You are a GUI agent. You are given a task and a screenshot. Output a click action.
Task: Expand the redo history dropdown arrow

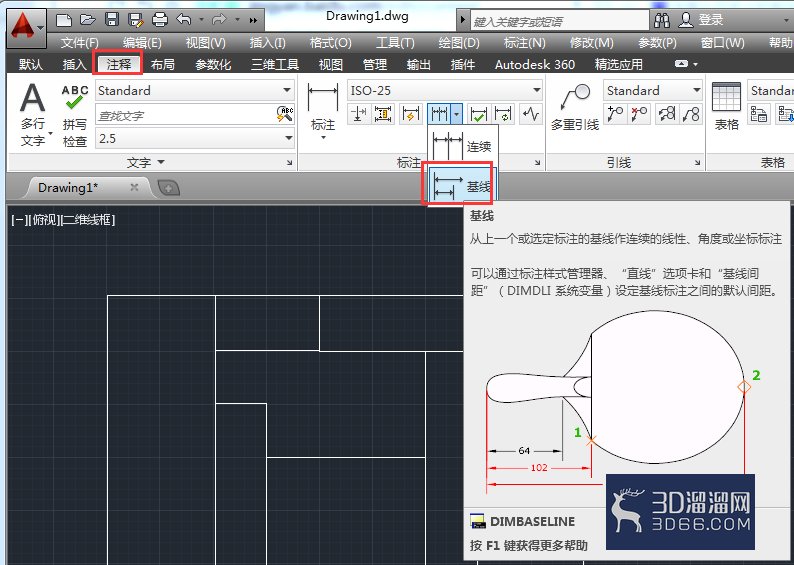click(237, 20)
